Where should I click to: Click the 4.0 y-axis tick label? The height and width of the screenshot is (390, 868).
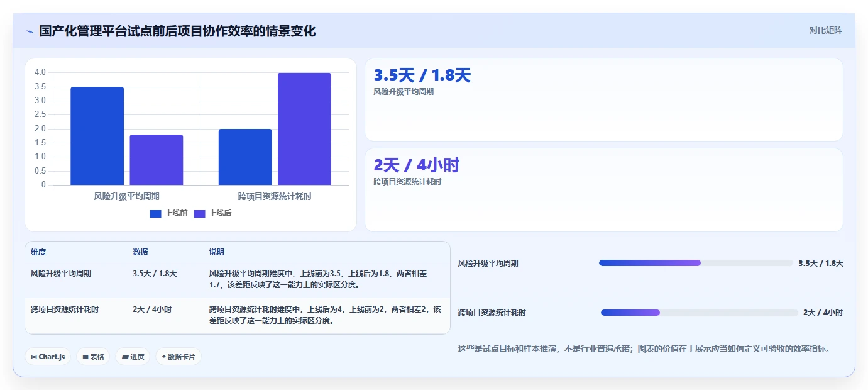[x=40, y=72]
